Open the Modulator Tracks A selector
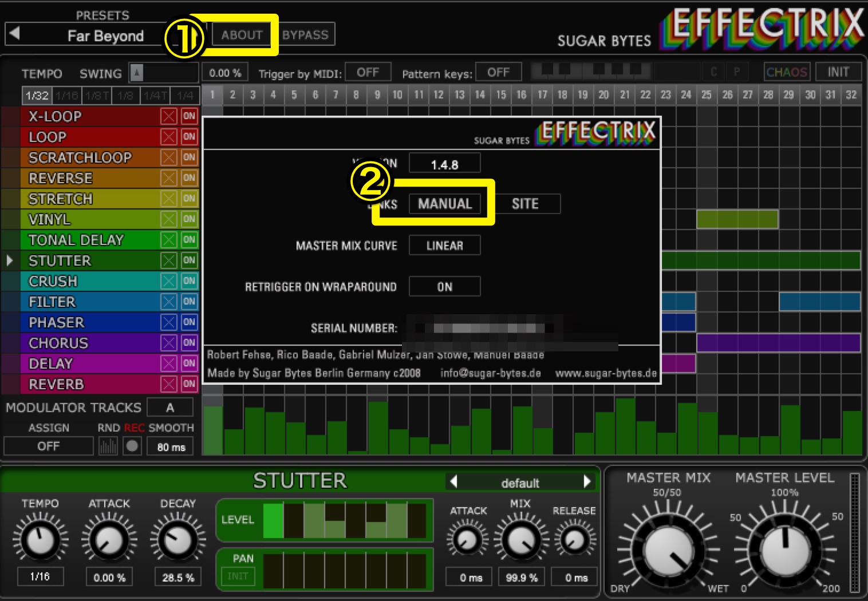This screenshot has width=868, height=601. (170, 408)
